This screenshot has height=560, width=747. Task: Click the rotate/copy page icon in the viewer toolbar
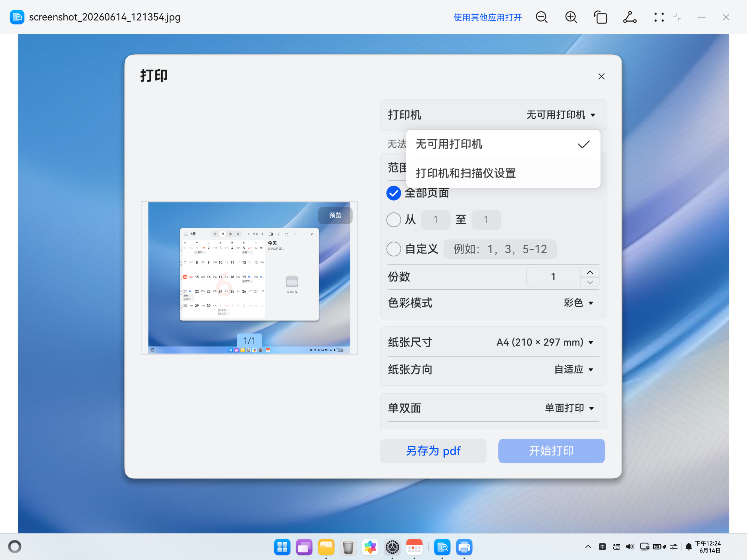(600, 17)
